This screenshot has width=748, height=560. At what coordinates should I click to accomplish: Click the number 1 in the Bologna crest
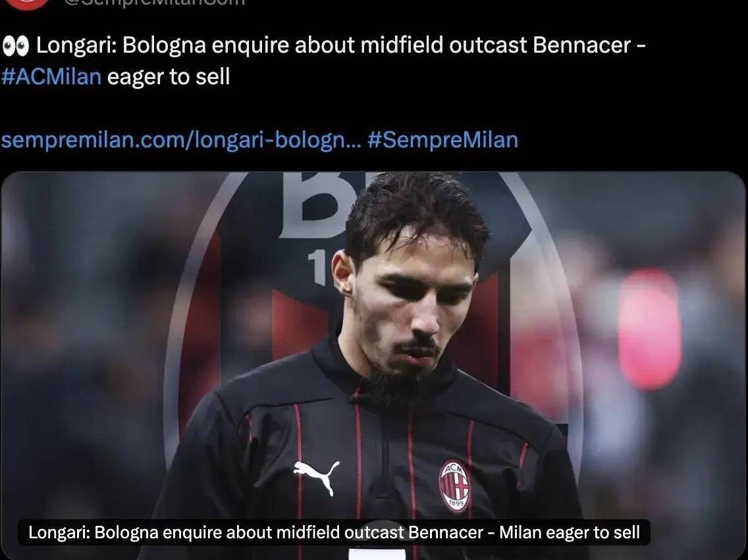click(317, 268)
